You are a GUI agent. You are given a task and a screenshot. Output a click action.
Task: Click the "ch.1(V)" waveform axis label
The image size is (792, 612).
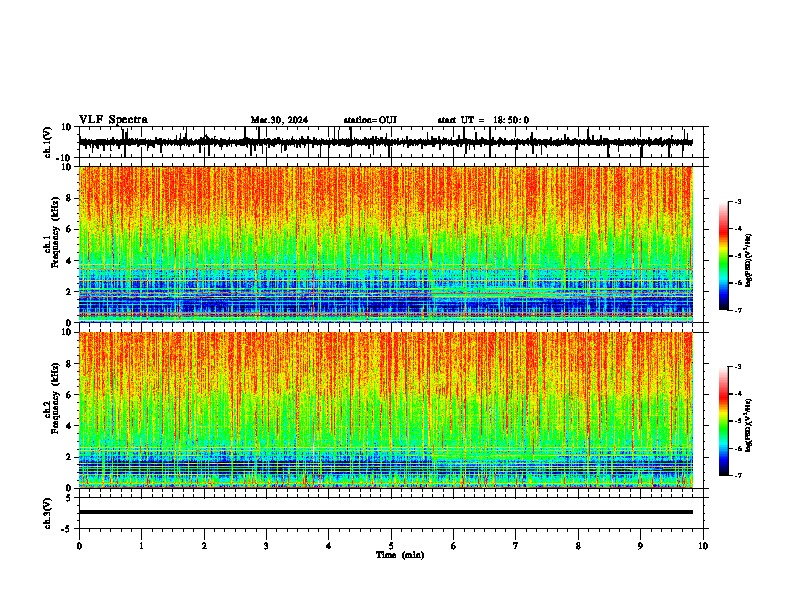click(x=48, y=142)
